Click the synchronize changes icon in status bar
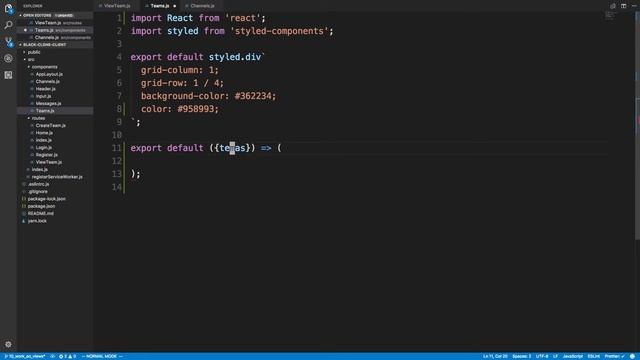Viewport: 640px width, 360px height. [53, 356]
